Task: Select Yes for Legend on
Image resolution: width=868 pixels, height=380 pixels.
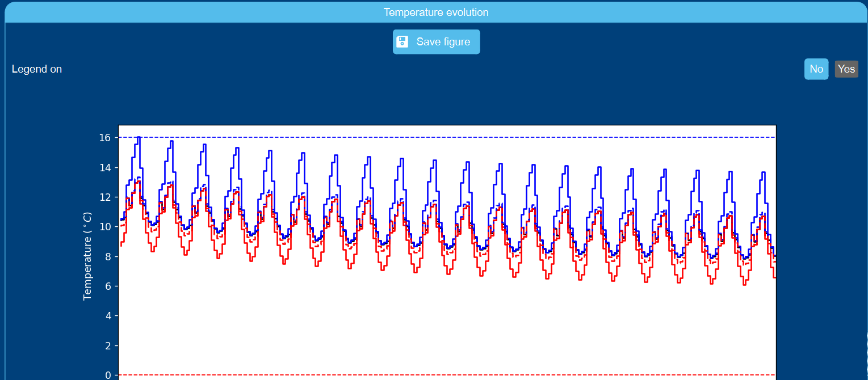Action: tap(846, 69)
